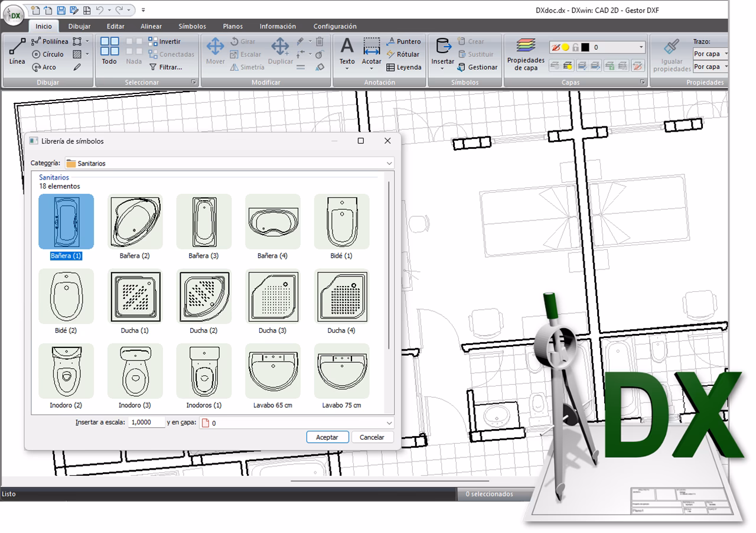Click the 'Insertar a escala' input field
The height and width of the screenshot is (533, 756).
[146, 422]
